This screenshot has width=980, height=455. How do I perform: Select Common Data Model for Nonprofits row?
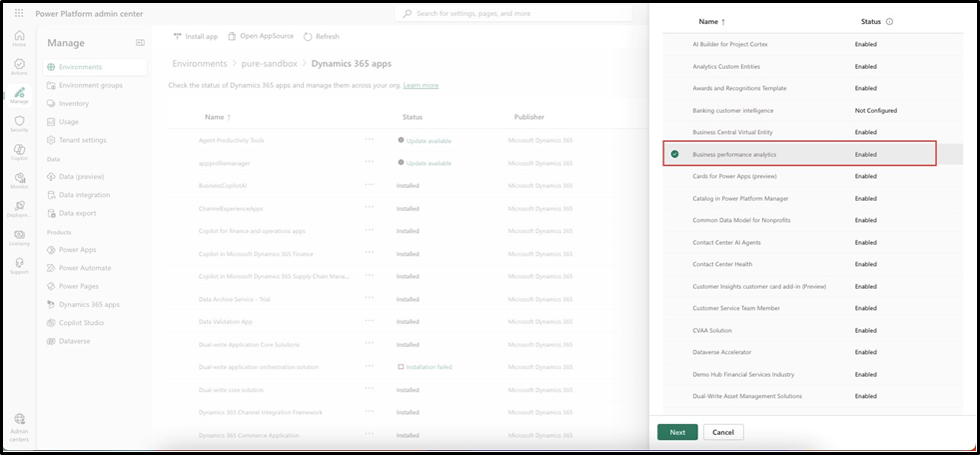coord(812,220)
